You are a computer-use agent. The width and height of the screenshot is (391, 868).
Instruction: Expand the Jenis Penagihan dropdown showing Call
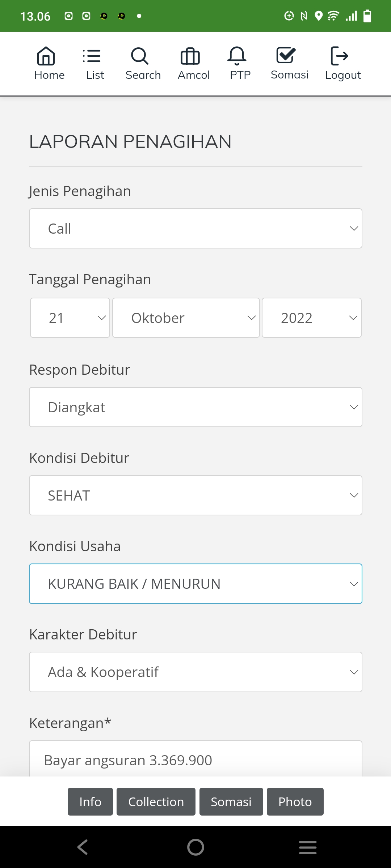click(195, 229)
